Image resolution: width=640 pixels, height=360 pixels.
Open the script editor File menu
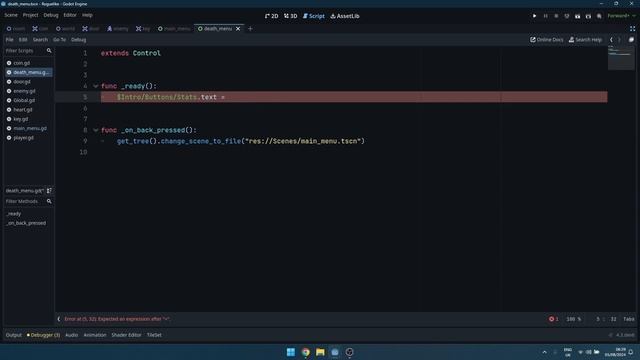coord(9,40)
